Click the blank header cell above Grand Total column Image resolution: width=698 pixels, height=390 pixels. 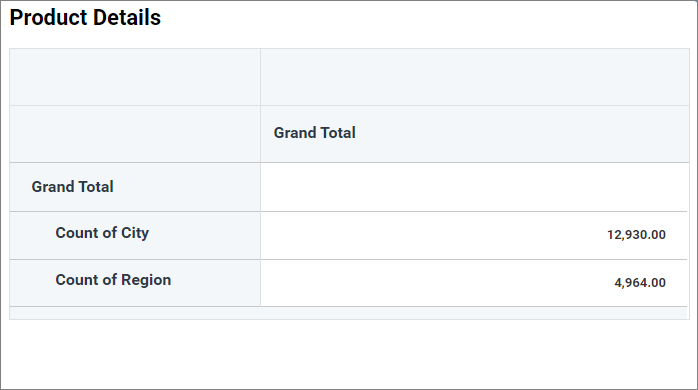click(x=475, y=77)
